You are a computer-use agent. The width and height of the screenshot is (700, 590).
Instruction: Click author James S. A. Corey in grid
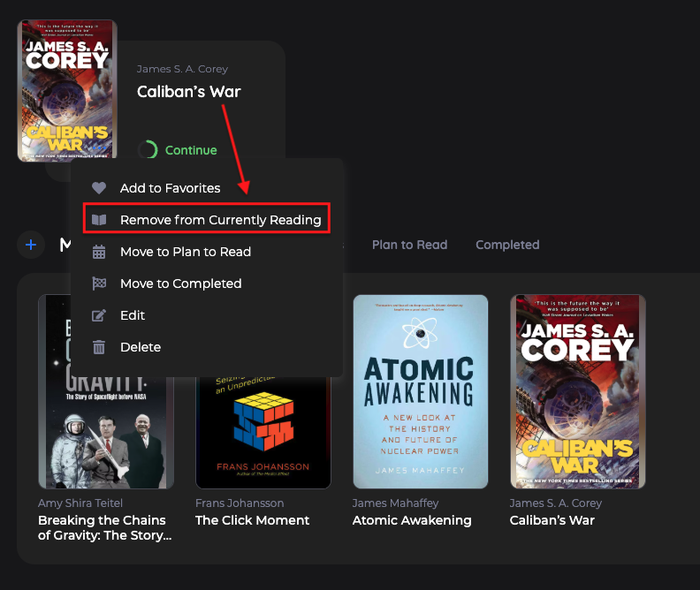pyautogui.click(x=556, y=503)
